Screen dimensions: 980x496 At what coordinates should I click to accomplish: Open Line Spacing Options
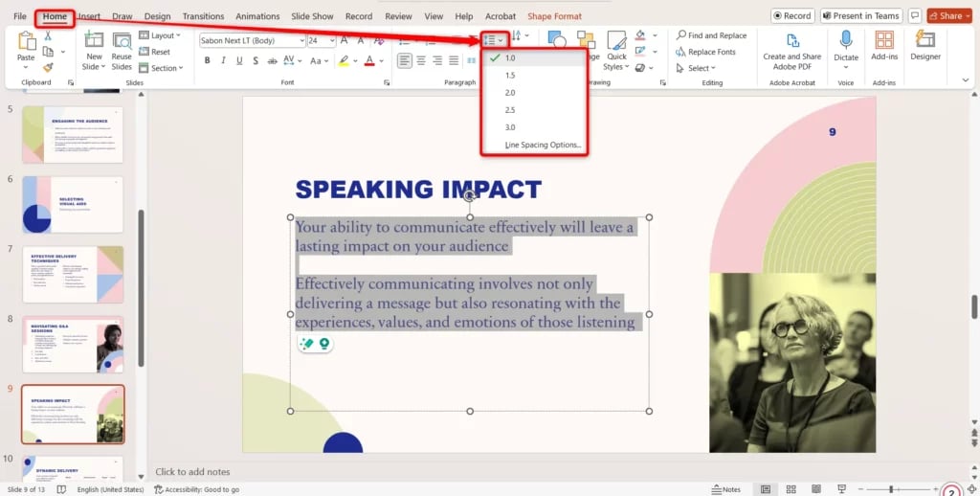[543, 146]
